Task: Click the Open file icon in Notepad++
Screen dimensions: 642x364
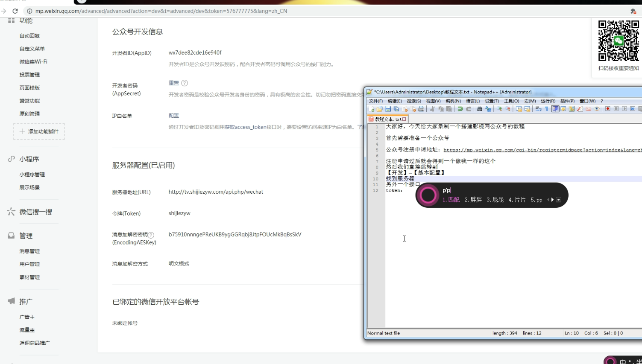Action: pos(379,109)
